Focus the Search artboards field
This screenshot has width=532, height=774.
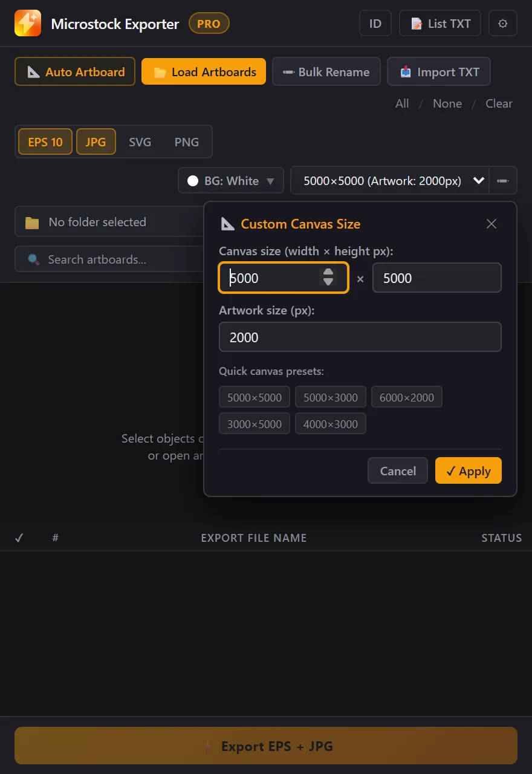coord(109,259)
